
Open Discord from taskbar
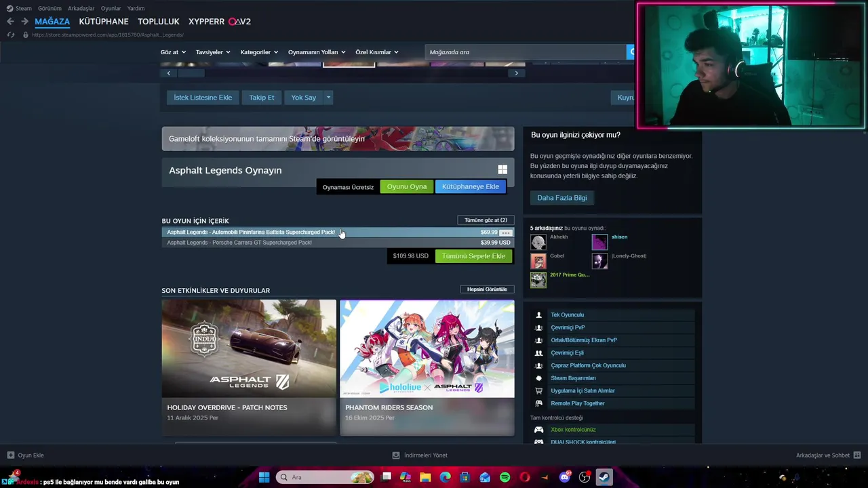(564, 477)
